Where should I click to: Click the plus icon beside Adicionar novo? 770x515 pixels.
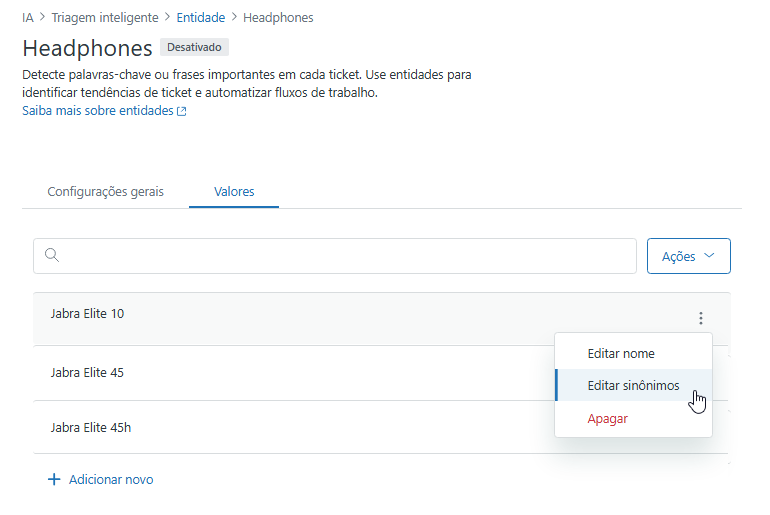point(54,479)
